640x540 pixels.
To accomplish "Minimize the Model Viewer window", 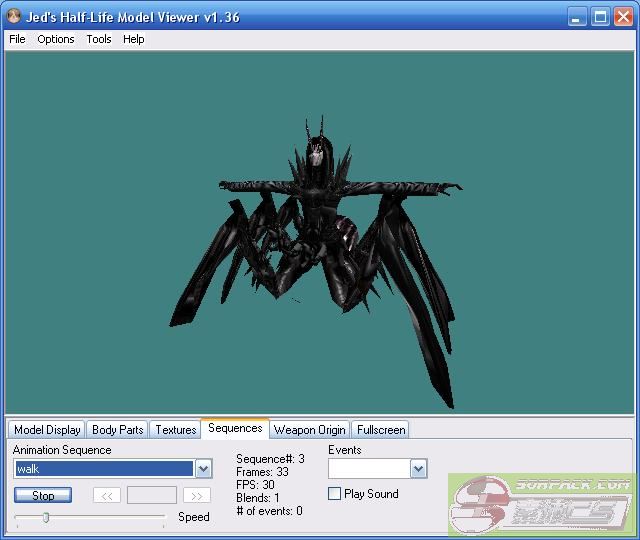I will (x=577, y=18).
